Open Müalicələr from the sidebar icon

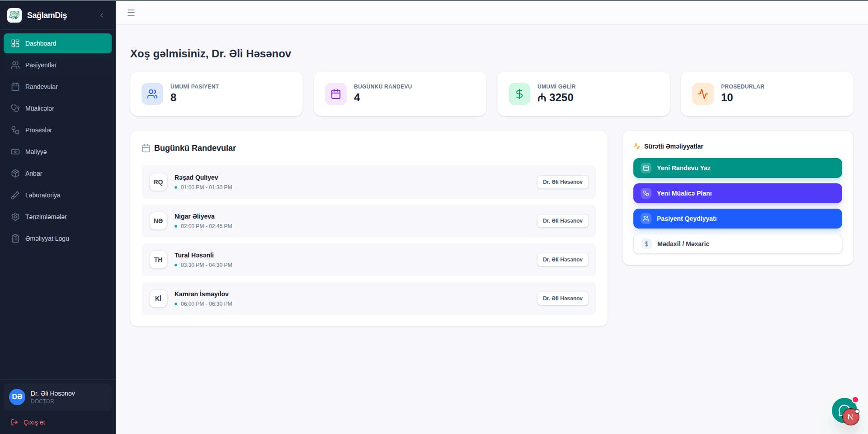click(x=15, y=108)
